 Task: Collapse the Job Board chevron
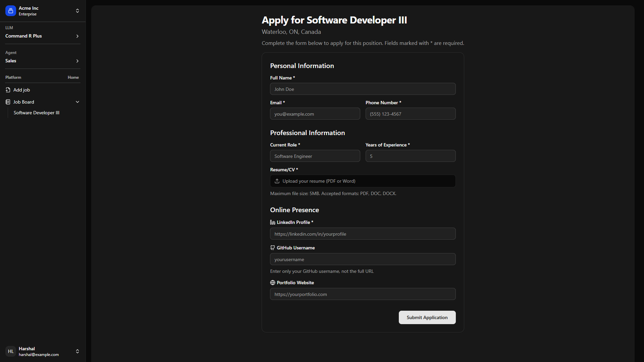77,102
